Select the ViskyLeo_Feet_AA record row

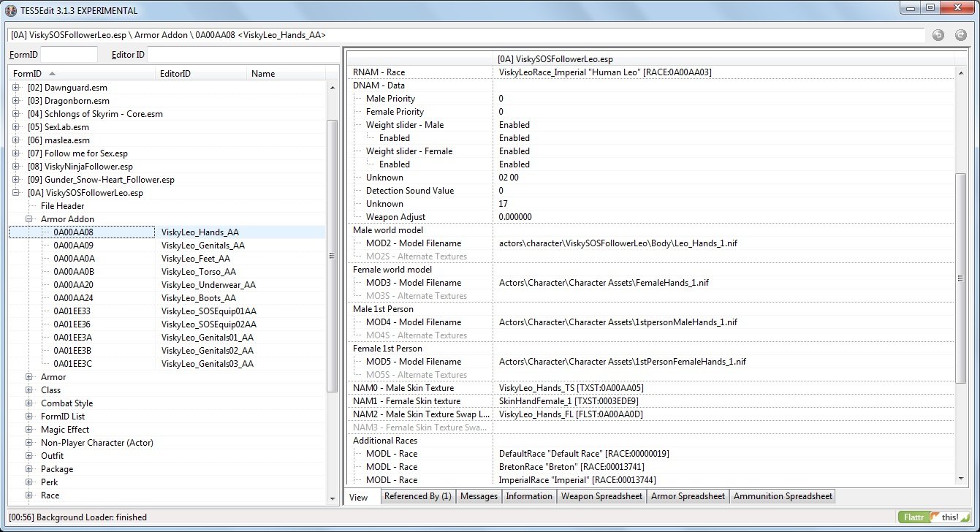(167, 259)
